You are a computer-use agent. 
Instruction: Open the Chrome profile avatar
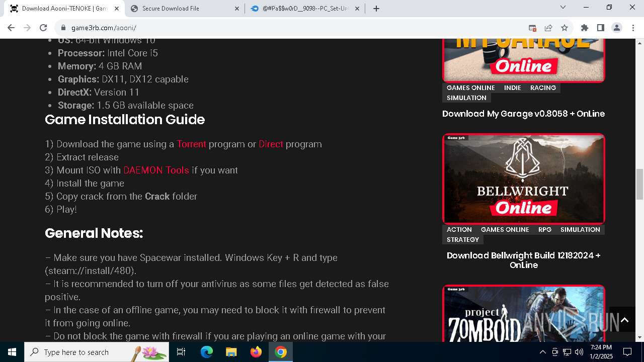pyautogui.click(x=617, y=28)
